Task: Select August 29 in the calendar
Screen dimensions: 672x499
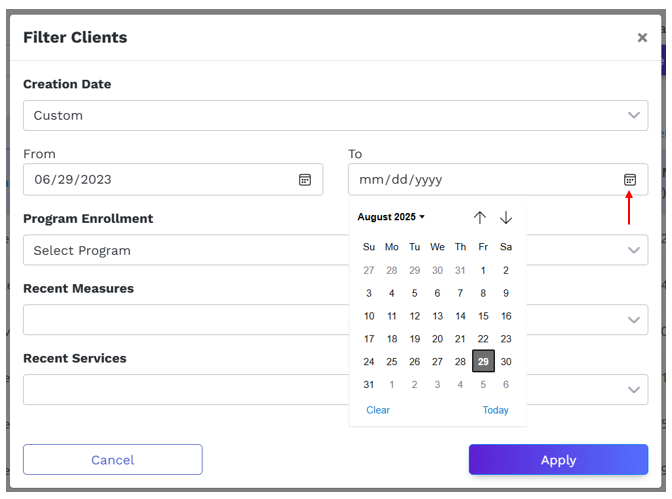Action: [483, 361]
